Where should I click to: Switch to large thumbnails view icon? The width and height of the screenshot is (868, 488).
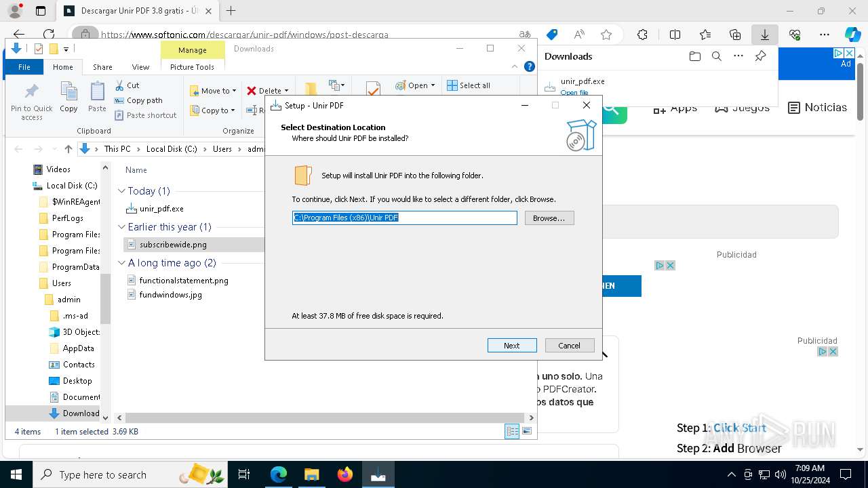point(527,432)
